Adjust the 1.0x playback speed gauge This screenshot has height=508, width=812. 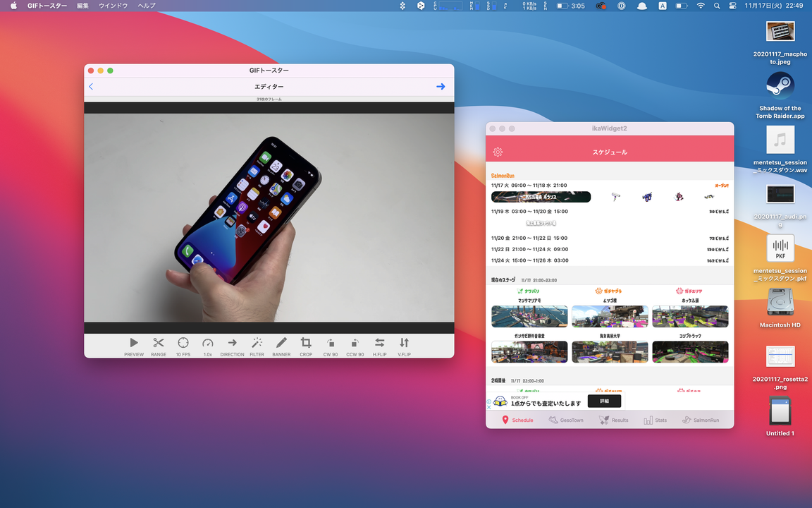[x=208, y=346]
